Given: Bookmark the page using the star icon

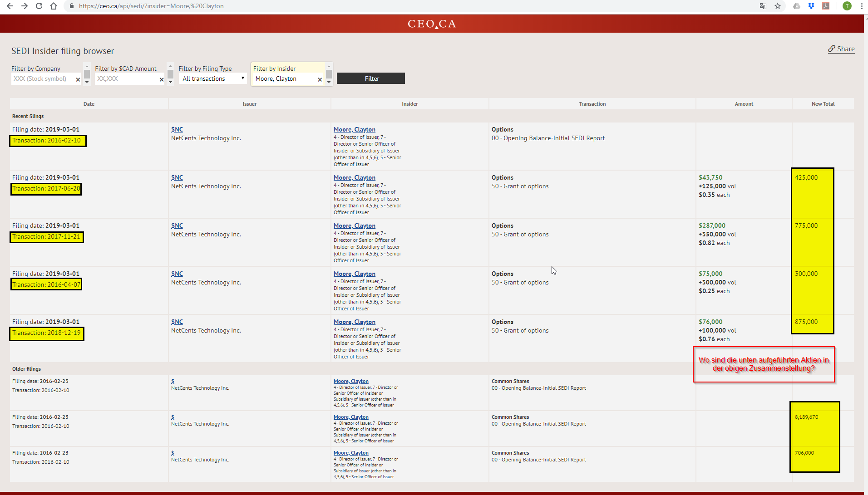Looking at the screenshot, I should coord(778,6).
